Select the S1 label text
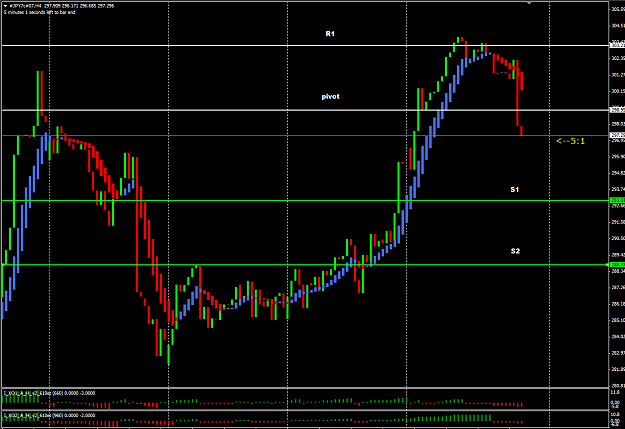The height and width of the screenshot is (429, 625). click(515, 189)
